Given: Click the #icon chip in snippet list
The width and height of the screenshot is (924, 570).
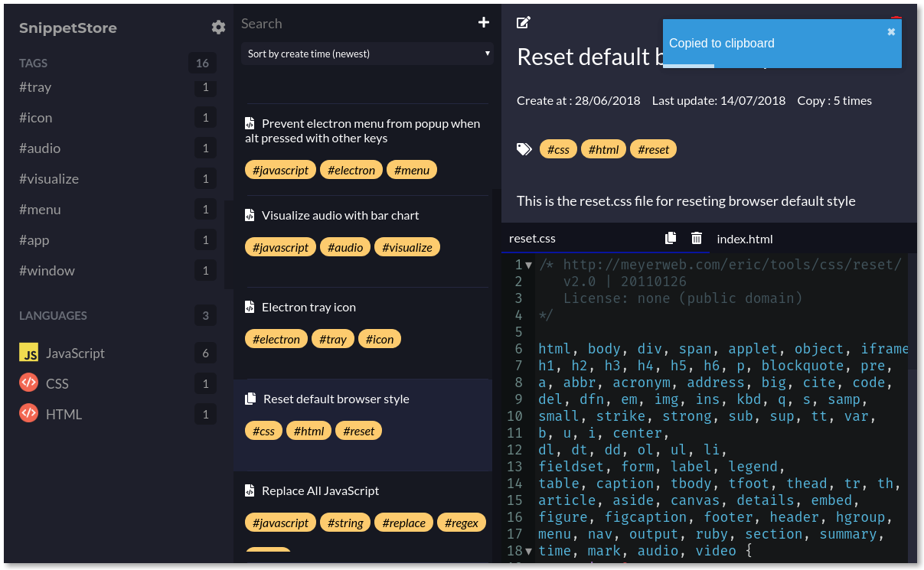Looking at the screenshot, I should pos(380,339).
